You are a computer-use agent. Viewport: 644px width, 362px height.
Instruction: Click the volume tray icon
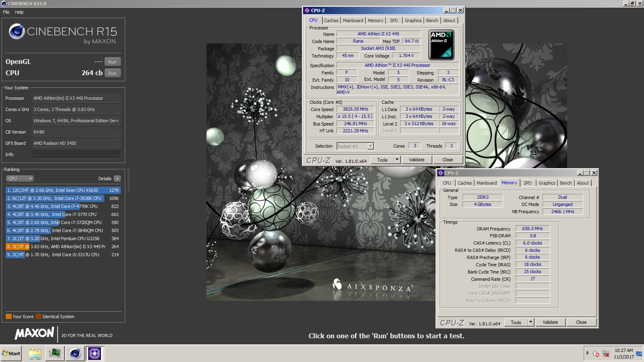point(596,354)
